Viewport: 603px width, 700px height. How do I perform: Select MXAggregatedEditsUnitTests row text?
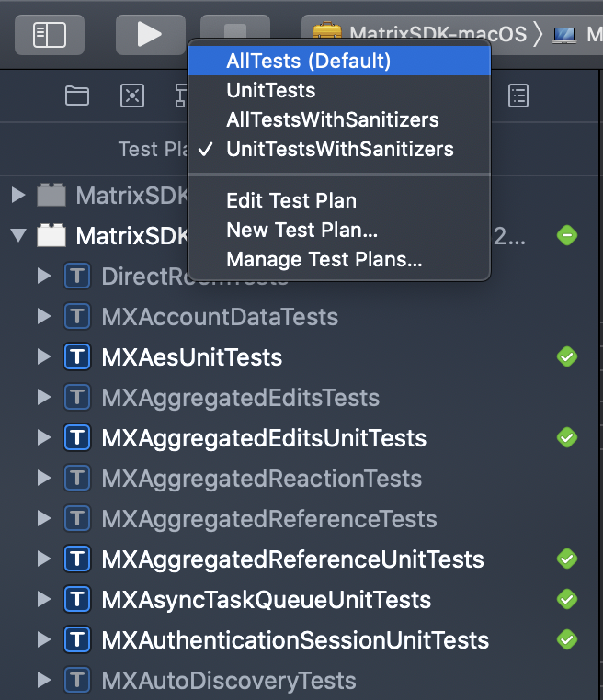pyautogui.click(x=264, y=438)
